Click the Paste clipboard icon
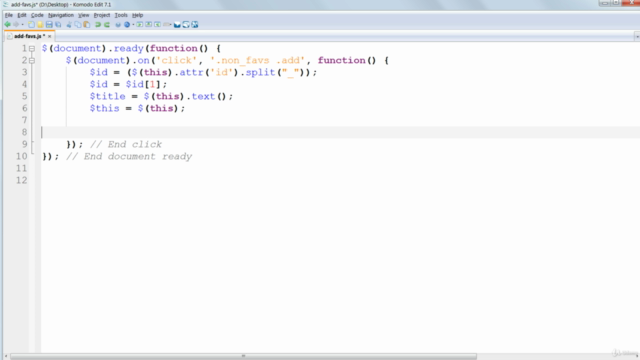 [x=87, y=25]
